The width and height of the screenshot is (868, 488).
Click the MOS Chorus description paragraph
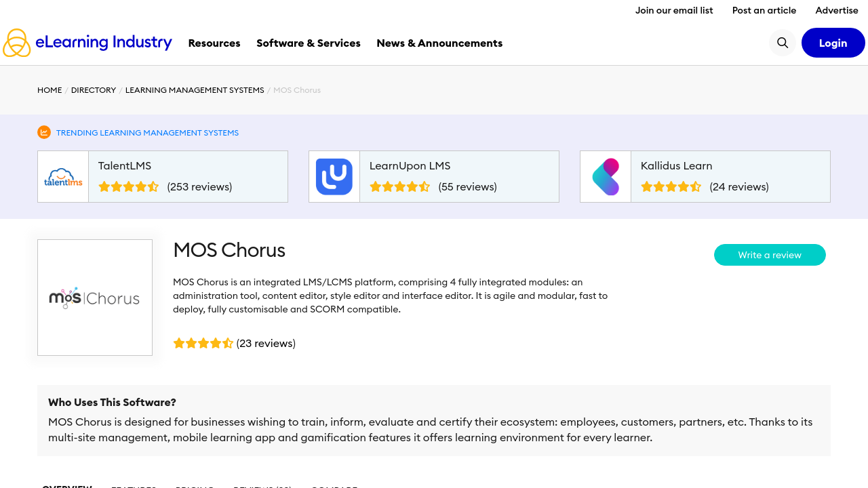click(x=391, y=296)
